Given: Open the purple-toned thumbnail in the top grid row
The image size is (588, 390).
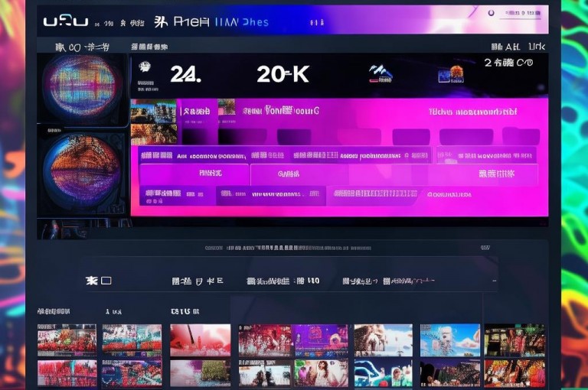Looking at the screenshot, I should point(321,340).
